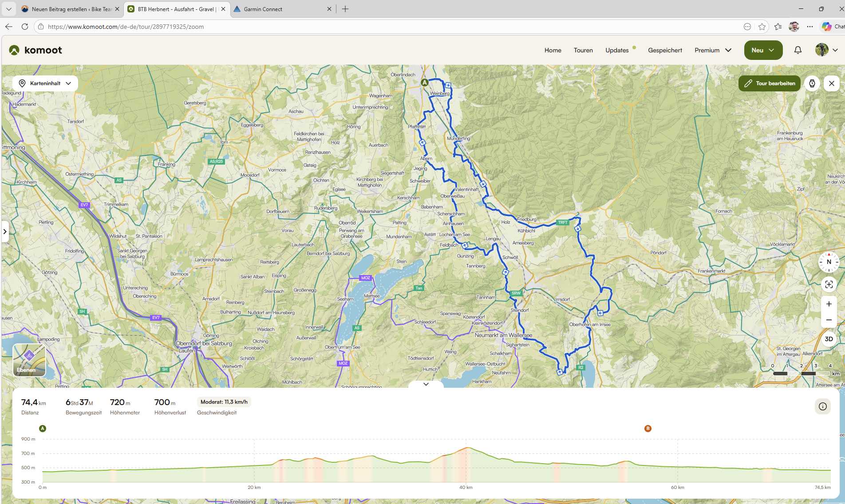
Task: Open the Premium dropdown menu
Action: pyautogui.click(x=713, y=50)
